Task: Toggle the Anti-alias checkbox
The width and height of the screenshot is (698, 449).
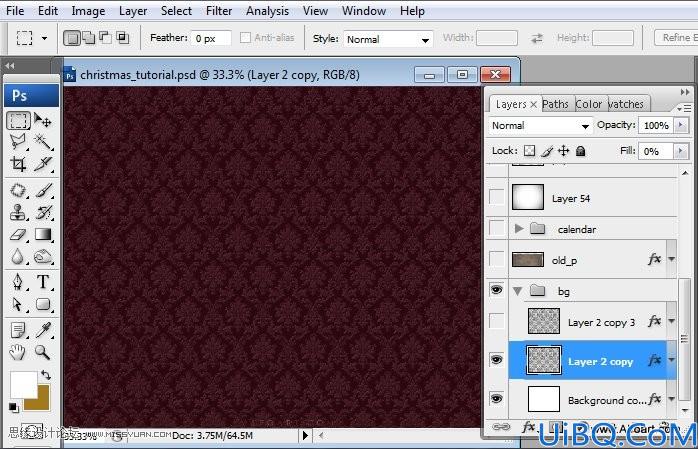Action: pyautogui.click(x=245, y=38)
